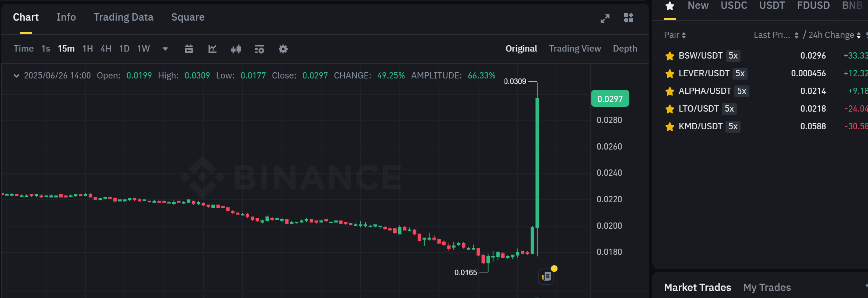Click the tall green candle on chart
Viewport: 868px width, 298px height.
click(x=537, y=163)
